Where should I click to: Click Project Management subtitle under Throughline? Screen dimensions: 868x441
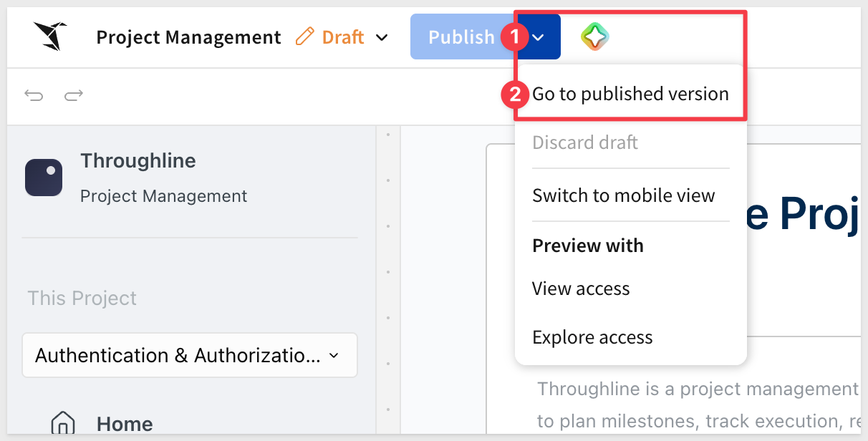click(164, 196)
